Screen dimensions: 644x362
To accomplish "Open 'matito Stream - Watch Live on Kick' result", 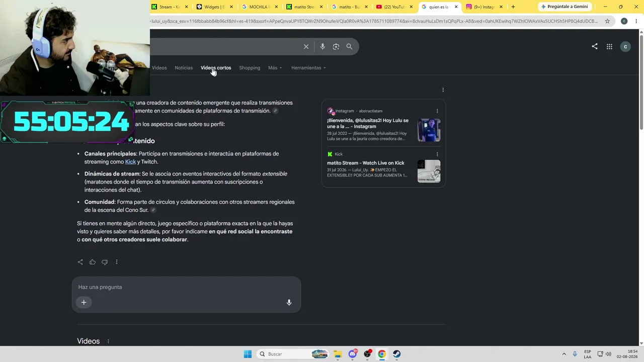I will click(366, 163).
